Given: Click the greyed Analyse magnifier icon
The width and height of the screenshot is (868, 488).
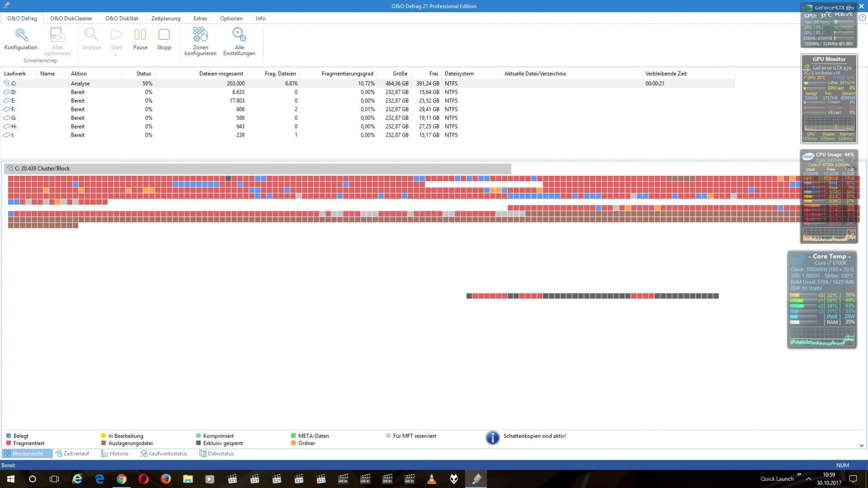Looking at the screenshot, I should click(x=91, y=35).
